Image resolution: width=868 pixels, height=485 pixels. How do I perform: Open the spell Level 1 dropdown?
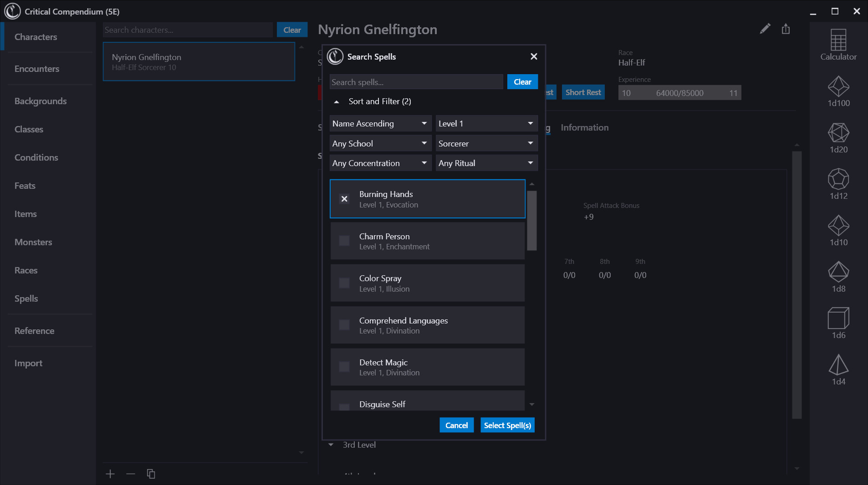pos(486,123)
